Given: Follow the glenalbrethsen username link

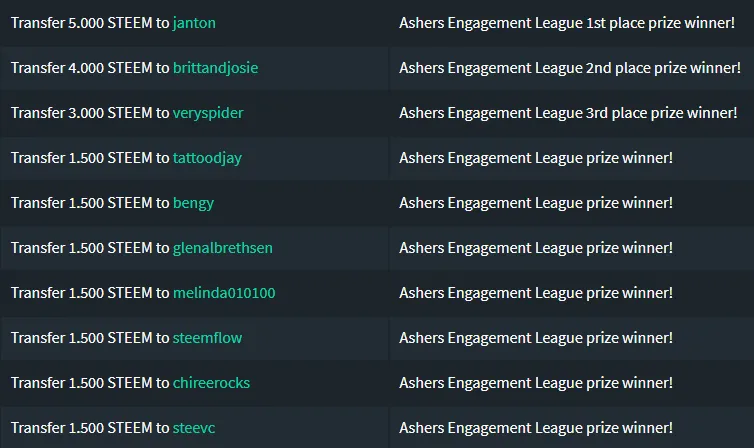Looking at the screenshot, I should click(x=223, y=248).
